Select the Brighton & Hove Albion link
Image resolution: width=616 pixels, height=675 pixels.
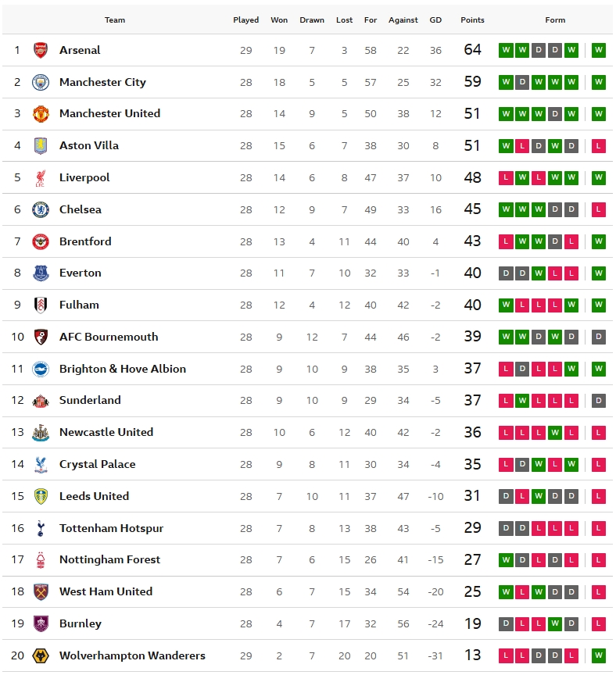click(123, 369)
